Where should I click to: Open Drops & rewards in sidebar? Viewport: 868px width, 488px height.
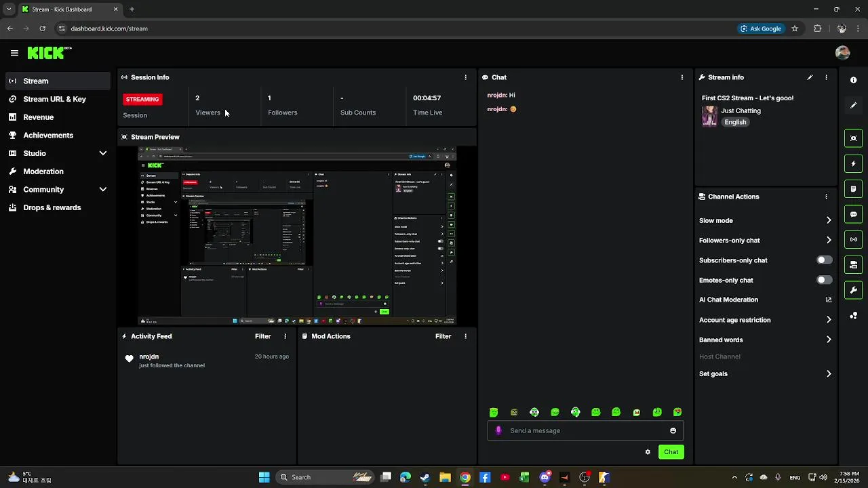pos(58,207)
